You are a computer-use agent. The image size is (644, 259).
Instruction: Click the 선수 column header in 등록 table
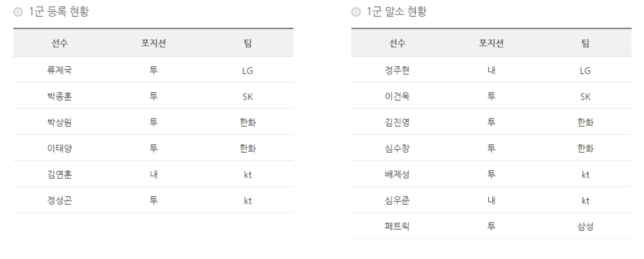click(x=59, y=43)
